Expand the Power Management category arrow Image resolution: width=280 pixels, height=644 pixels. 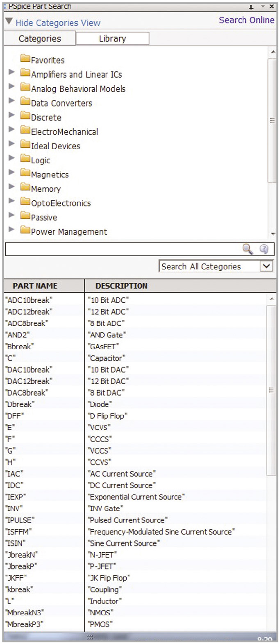pyautogui.click(x=11, y=229)
